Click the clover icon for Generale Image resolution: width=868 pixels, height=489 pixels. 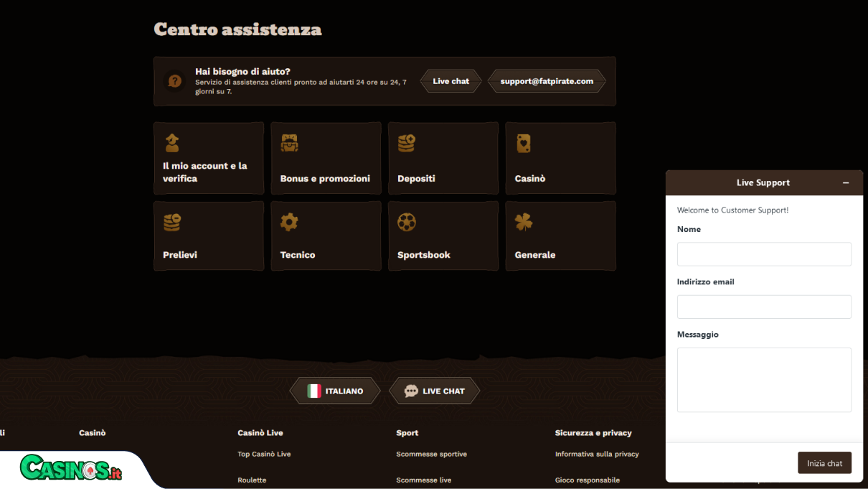coord(524,222)
